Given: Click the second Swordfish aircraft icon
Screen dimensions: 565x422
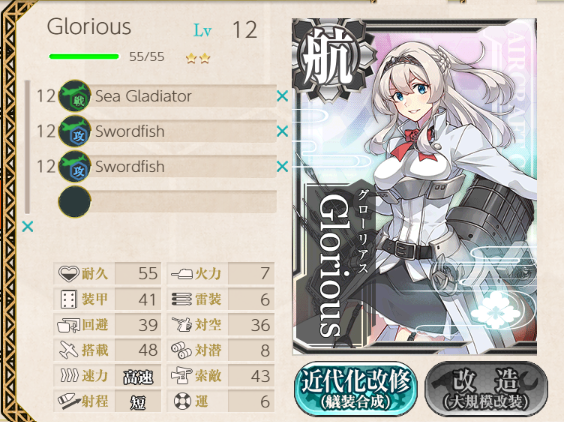Looking at the screenshot, I should [75, 166].
